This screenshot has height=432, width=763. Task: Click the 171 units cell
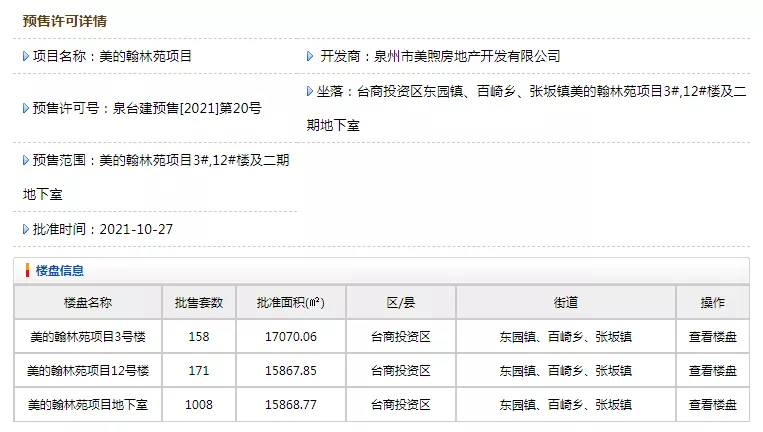[x=199, y=371]
